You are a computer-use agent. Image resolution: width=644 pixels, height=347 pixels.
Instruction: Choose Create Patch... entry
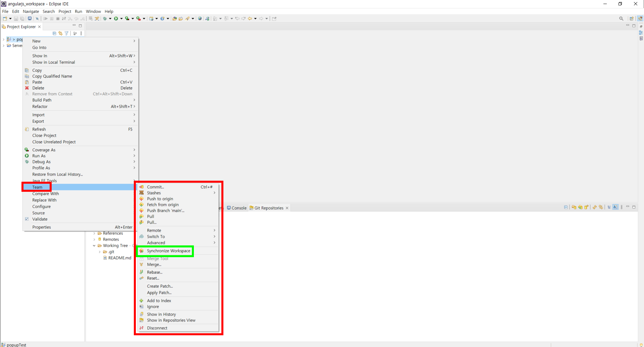click(178, 286)
